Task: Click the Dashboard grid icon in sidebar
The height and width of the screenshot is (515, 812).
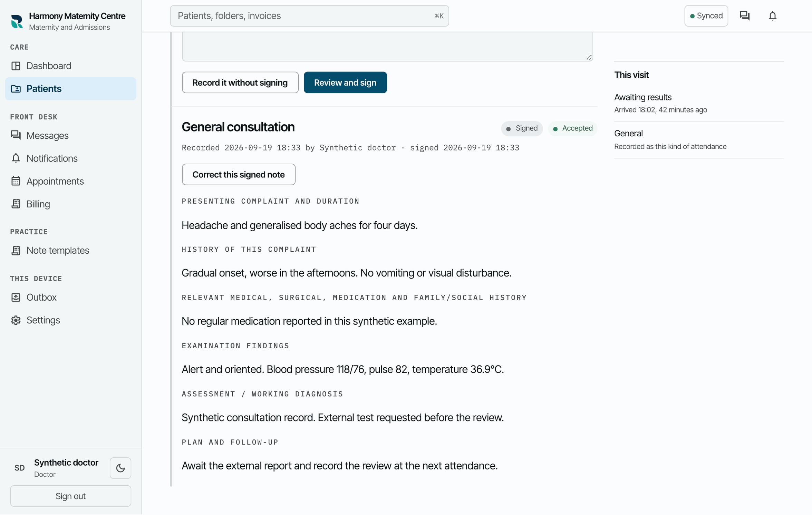Action: point(16,66)
